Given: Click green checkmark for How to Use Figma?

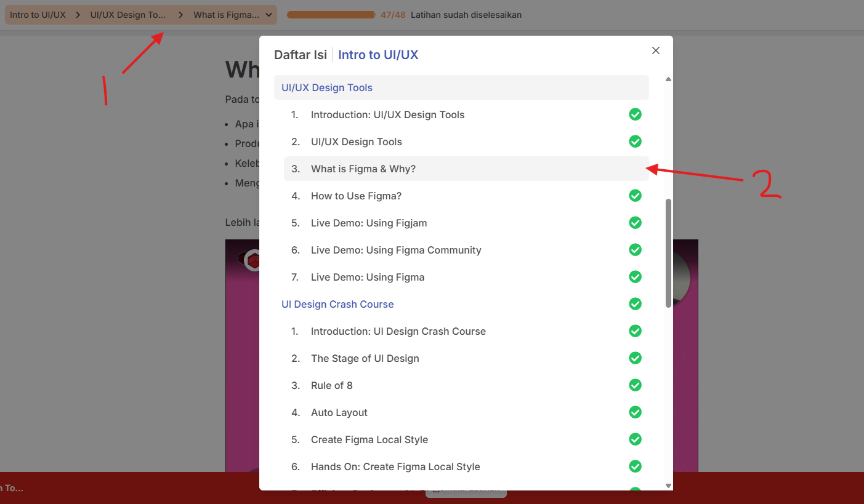Looking at the screenshot, I should pyautogui.click(x=636, y=196).
